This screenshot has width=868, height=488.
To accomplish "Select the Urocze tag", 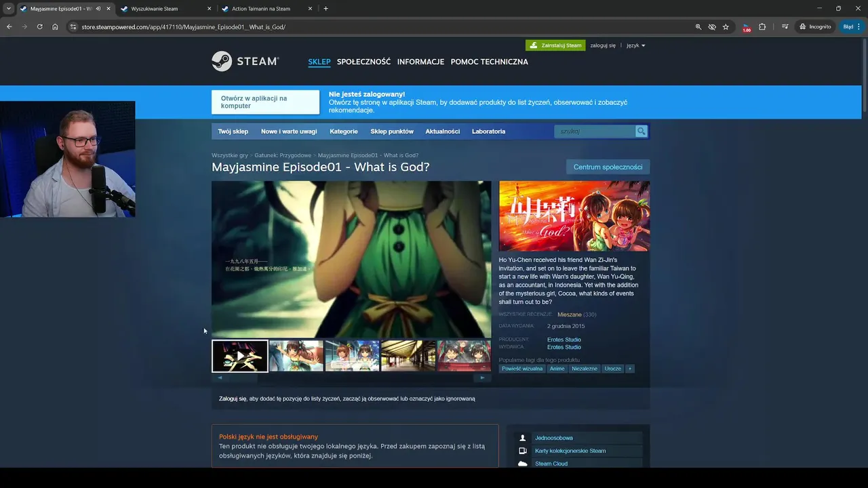I will coord(612,369).
